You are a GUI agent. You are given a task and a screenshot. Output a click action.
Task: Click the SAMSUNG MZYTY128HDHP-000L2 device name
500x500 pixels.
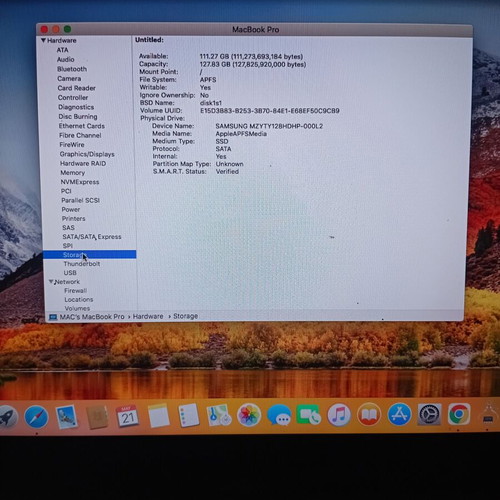coord(269,126)
